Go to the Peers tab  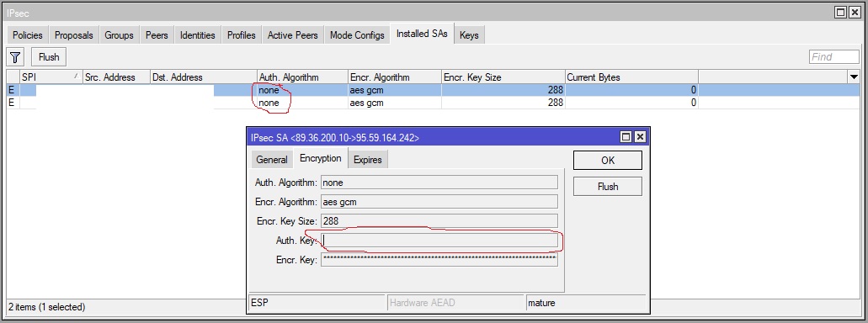pyautogui.click(x=157, y=35)
